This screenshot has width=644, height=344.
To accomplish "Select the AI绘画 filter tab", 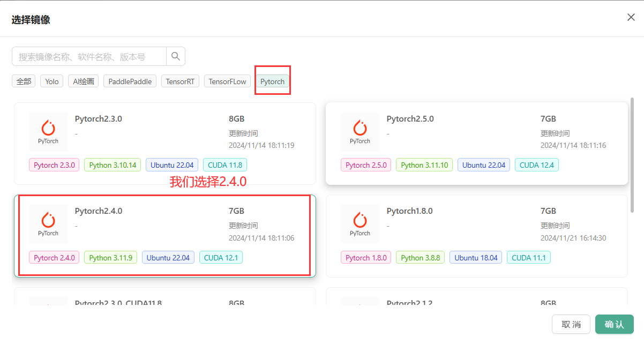I will tap(84, 81).
